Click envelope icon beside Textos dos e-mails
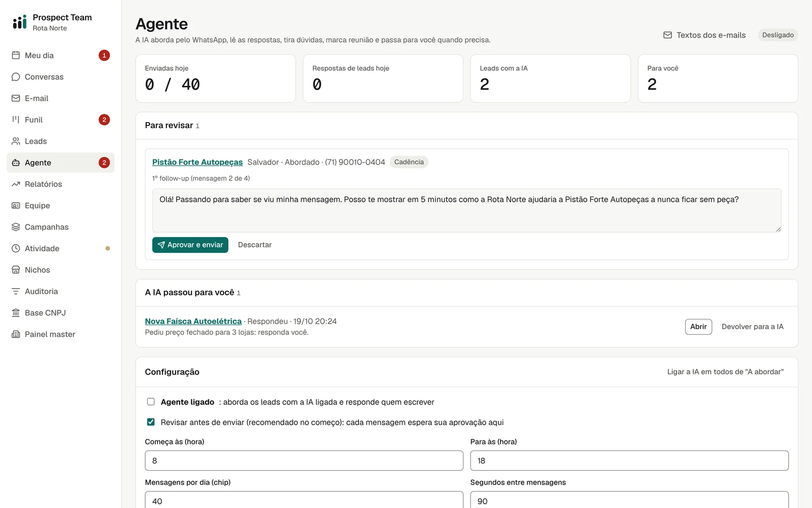The width and height of the screenshot is (812, 508). tap(667, 35)
